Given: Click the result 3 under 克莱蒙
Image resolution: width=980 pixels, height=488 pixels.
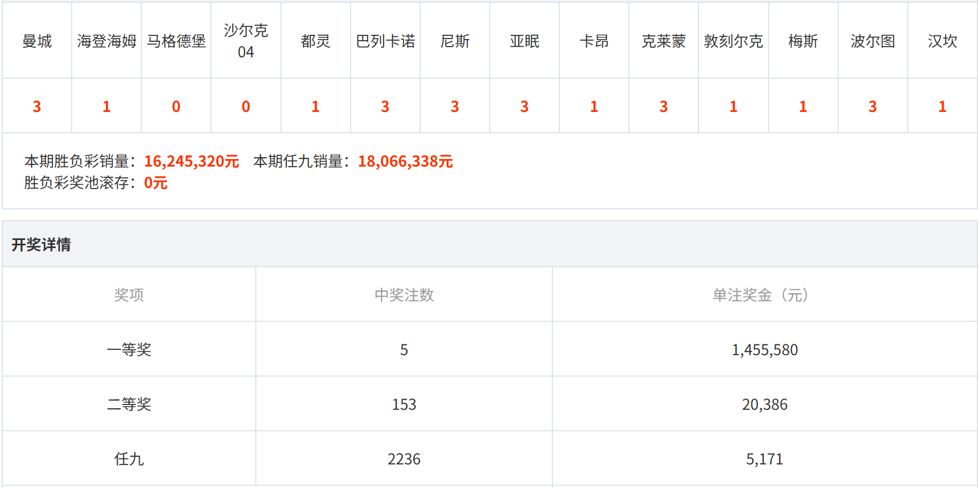Looking at the screenshot, I should click(x=664, y=107).
